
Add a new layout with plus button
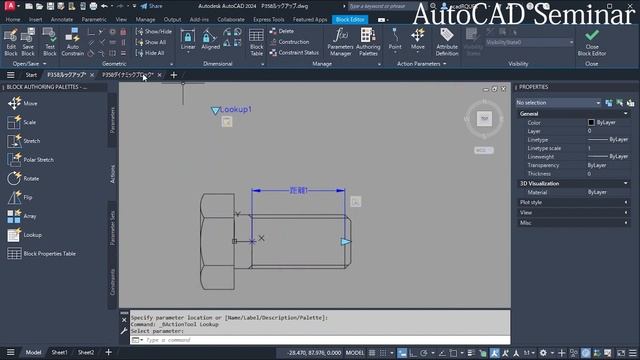point(108,352)
